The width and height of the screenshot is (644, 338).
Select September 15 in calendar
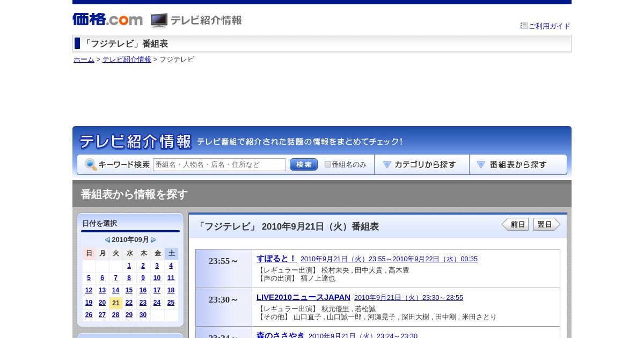tap(129, 290)
